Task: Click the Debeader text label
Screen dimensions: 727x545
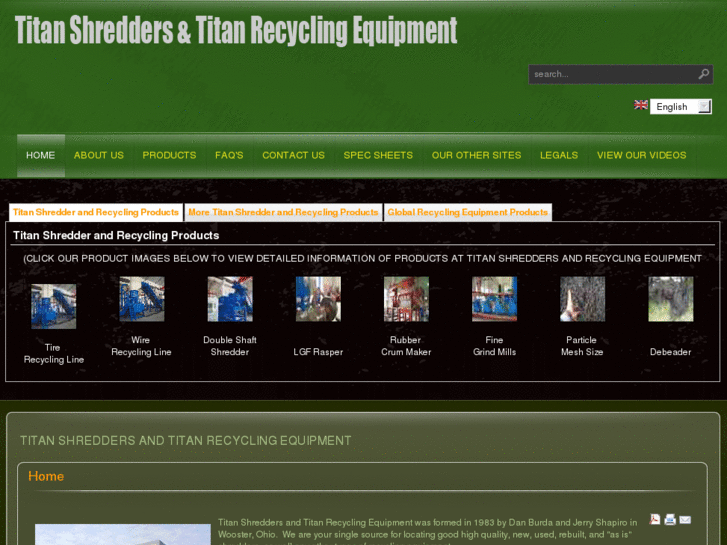Action: click(670, 352)
